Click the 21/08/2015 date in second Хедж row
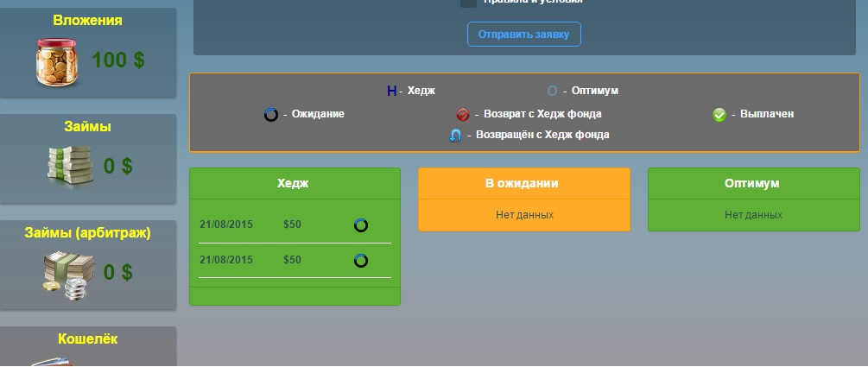868x367 pixels. pyautogui.click(x=226, y=260)
